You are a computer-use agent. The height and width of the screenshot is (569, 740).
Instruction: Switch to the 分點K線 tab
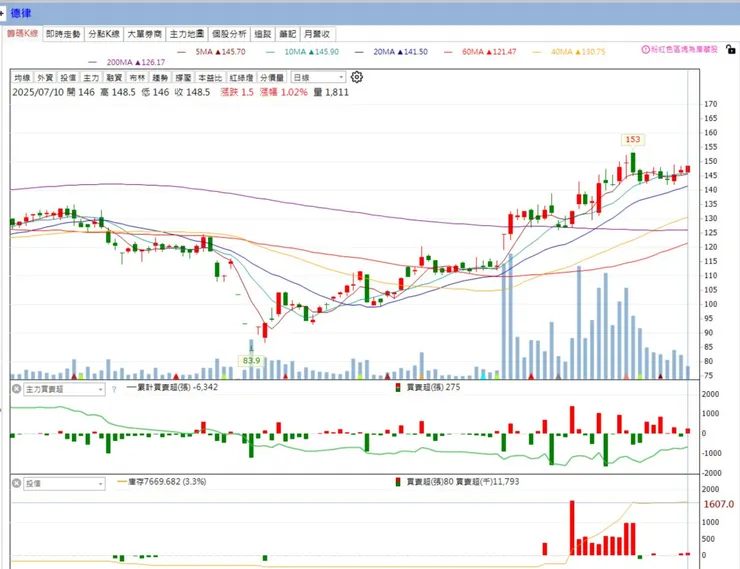104,34
